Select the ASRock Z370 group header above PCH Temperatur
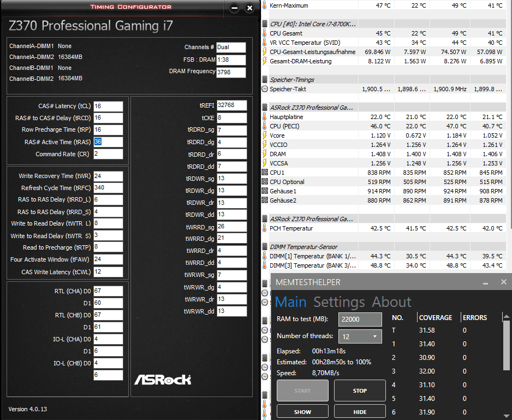Screen dimensions: 512x420 tap(311, 219)
